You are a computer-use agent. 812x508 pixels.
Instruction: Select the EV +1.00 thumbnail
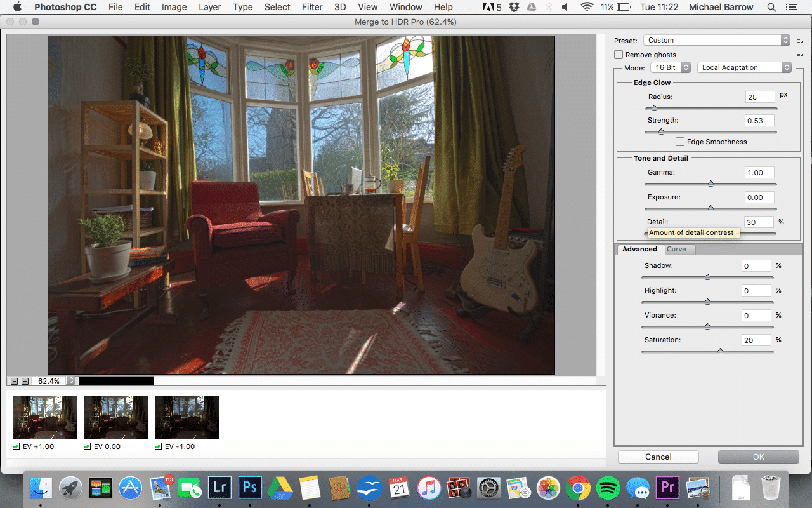(x=45, y=418)
